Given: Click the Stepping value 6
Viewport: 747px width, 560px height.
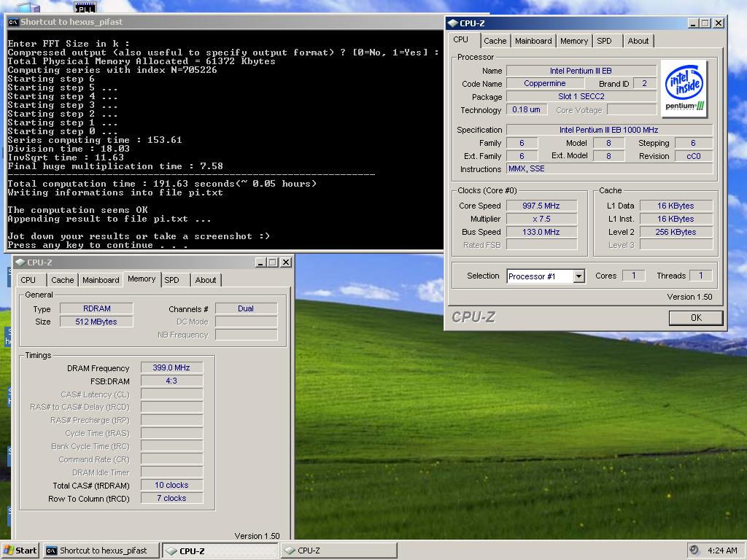Looking at the screenshot, I should tap(693, 143).
